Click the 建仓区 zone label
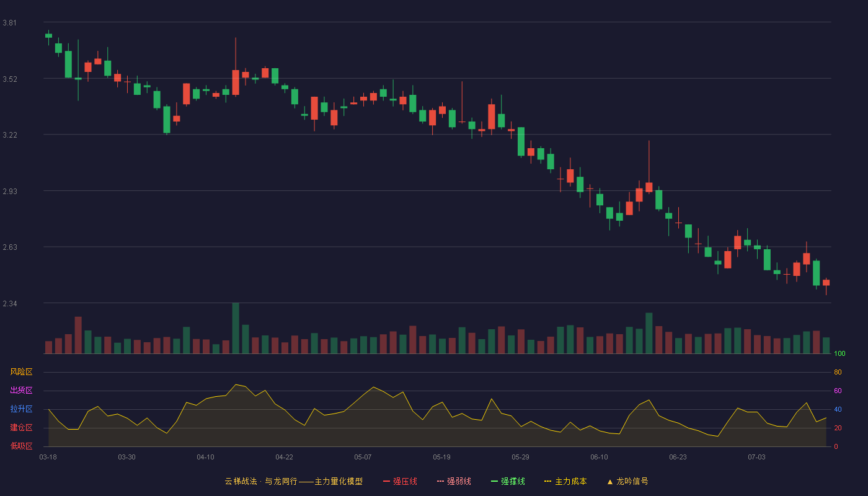 [21, 428]
